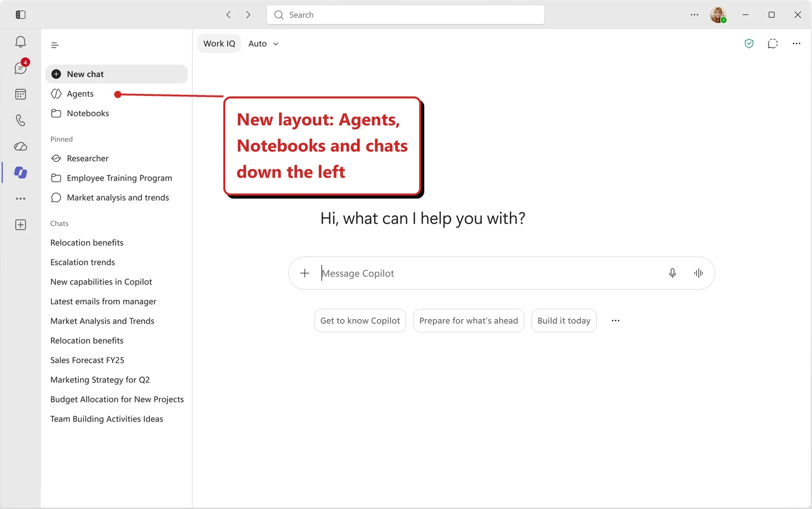
Task: Open Chat with 4 unread badge
Action: point(20,68)
